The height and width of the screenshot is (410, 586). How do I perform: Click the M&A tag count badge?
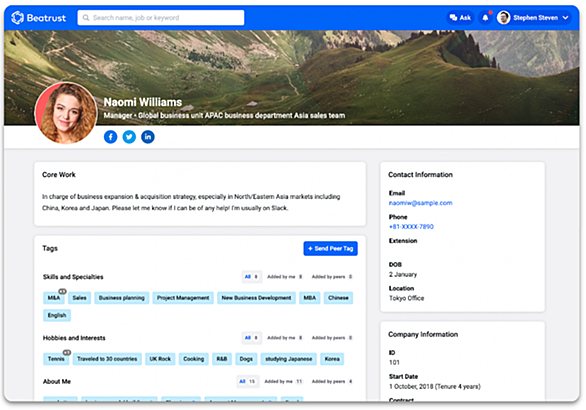(62, 291)
